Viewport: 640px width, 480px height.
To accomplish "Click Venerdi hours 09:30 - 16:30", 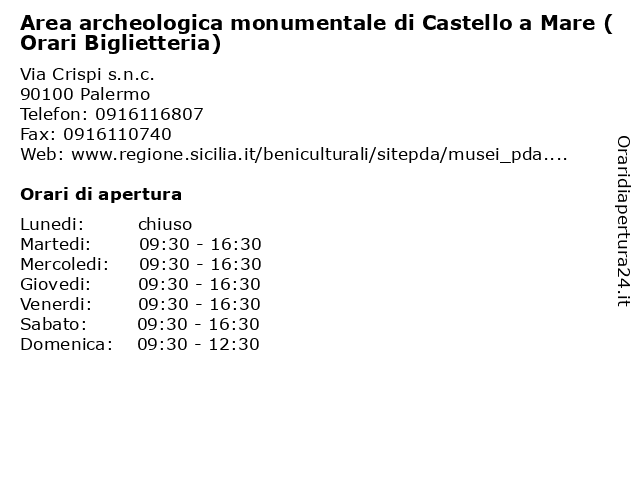I will click(199, 304).
